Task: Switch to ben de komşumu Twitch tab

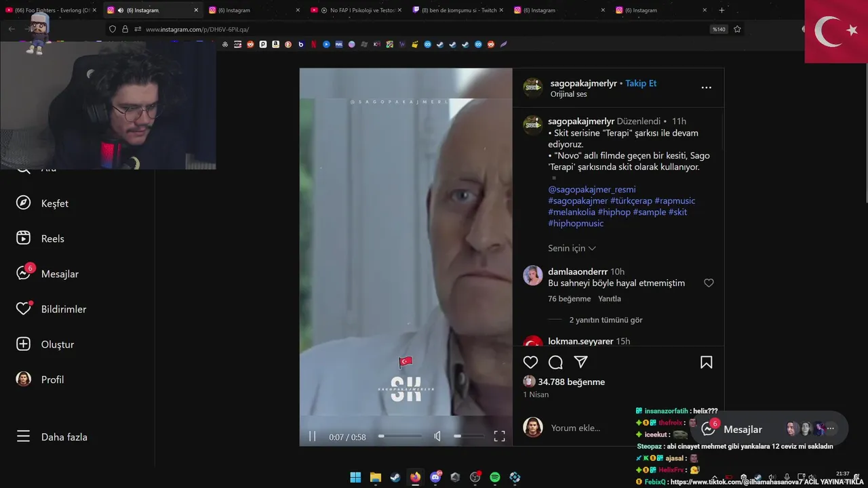Action: coord(458,10)
